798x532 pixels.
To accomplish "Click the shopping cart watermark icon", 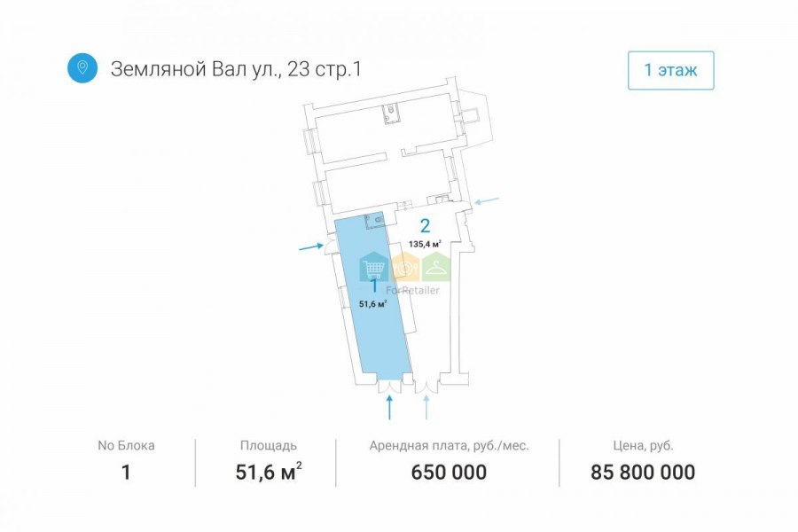I will (374, 267).
